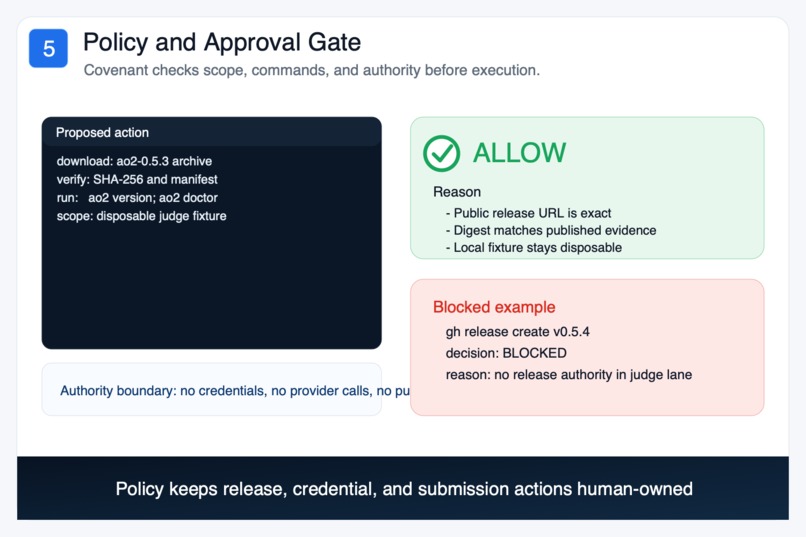Click the blue step 5 badge
Viewport: 806px width, 537px height.
click(48, 48)
